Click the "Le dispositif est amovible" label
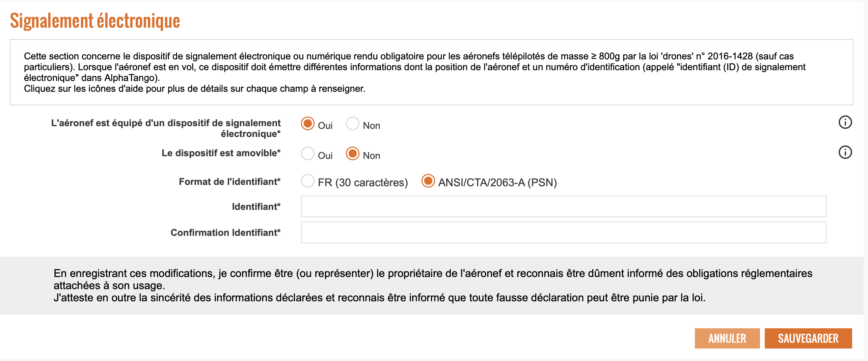 click(221, 153)
